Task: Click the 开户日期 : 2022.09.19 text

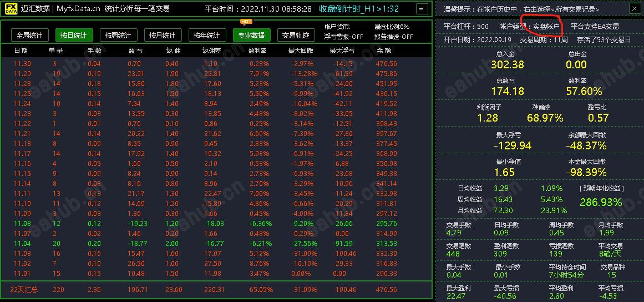Action: (477, 40)
